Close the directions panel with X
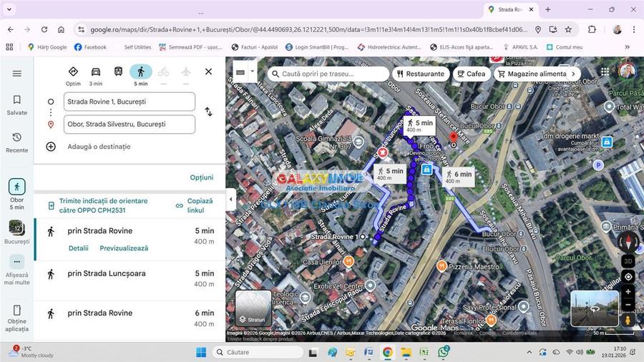 tap(209, 72)
